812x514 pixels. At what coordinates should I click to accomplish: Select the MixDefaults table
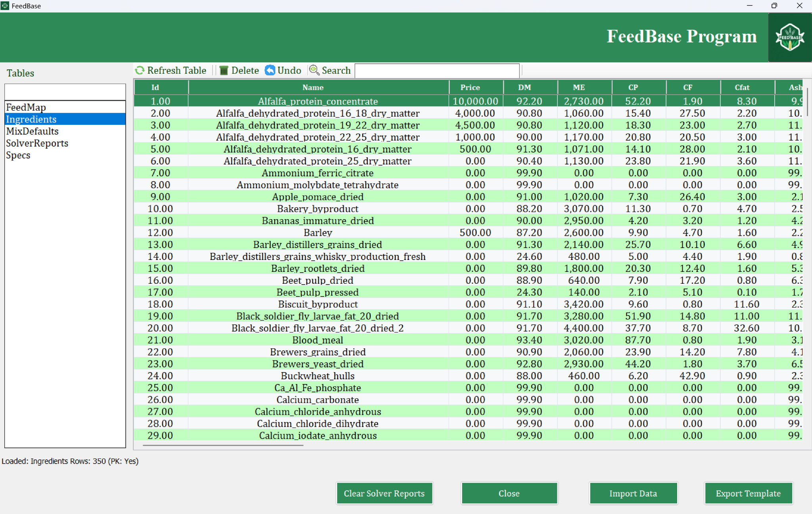tap(33, 131)
